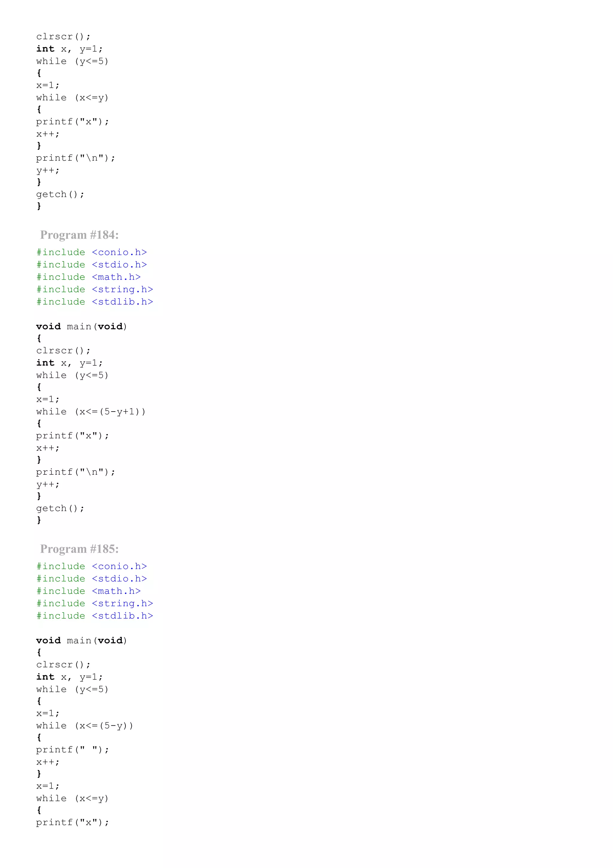The width and height of the screenshot is (613, 868).
Task: Click "while (y<=5)" in Program #184
Action: 72,375
